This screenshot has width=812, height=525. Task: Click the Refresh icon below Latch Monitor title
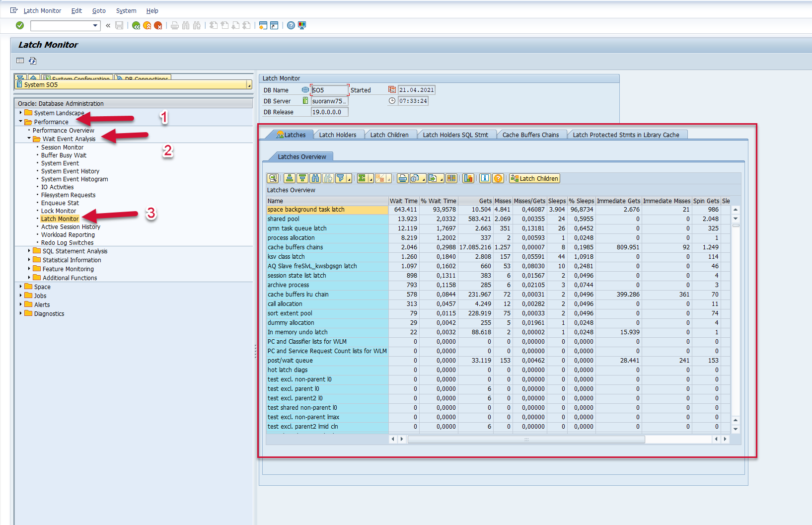pos(33,61)
